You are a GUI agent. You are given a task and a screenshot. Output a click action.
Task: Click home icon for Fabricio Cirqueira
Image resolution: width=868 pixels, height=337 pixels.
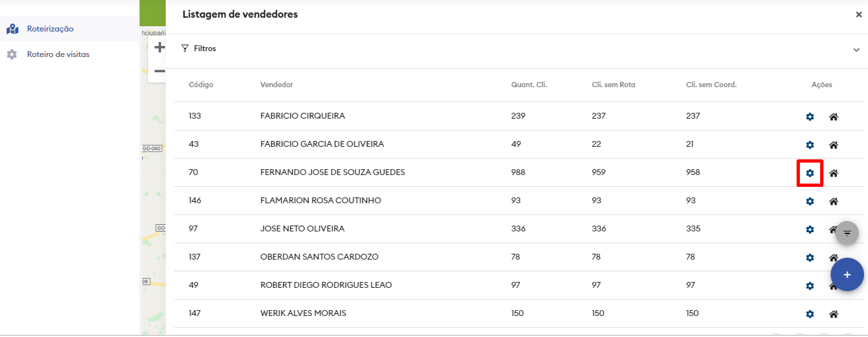pyautogui.click(x=833, y=117)
